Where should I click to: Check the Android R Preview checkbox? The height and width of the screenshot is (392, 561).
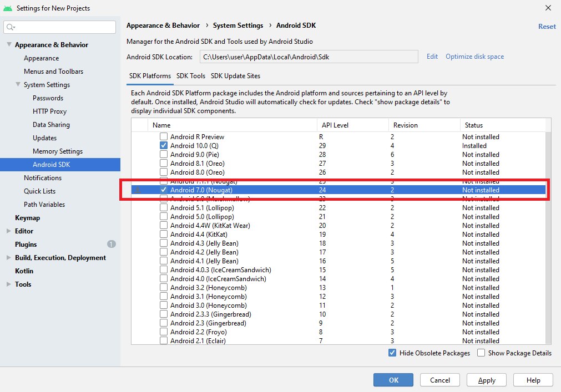tap(164, 136)
